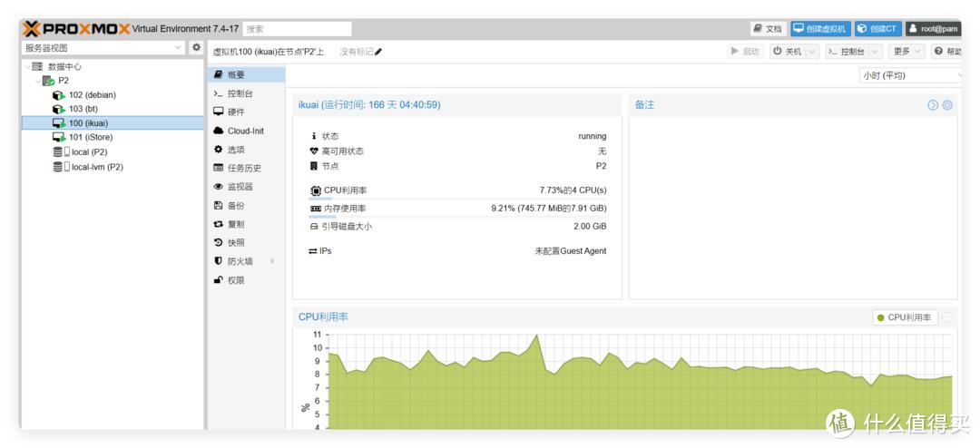Image resolution: width=980 pixels, height=448 pixels.
Task: Click the 帮助 button
Action: click(x=948, y=52)
